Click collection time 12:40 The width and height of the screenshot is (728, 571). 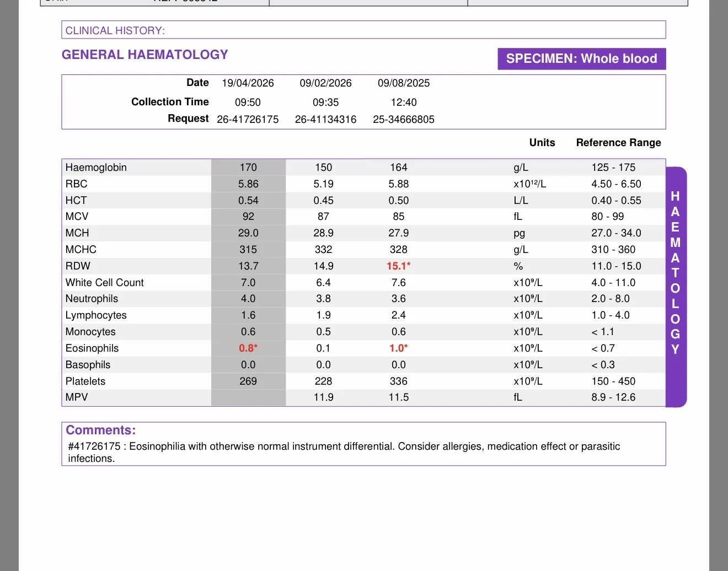(x=404, y=103)
